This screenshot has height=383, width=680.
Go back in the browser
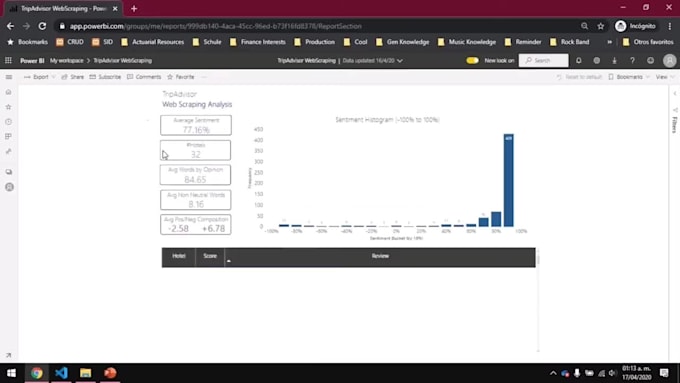[10, 26]
